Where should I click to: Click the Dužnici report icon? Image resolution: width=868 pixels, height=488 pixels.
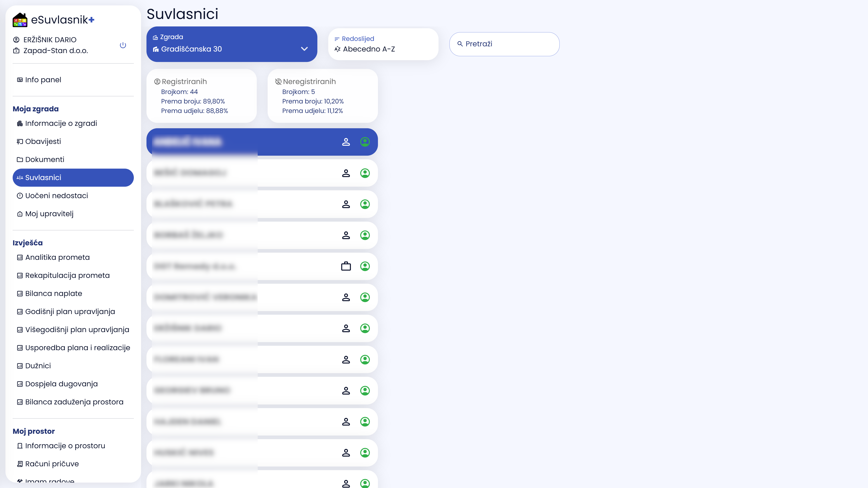[20, 366]
